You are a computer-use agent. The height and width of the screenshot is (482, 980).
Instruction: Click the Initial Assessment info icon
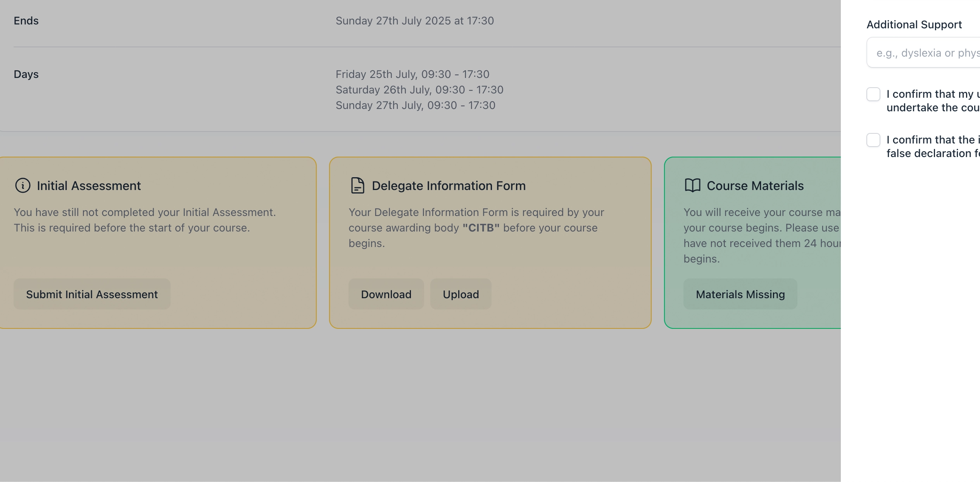pos(22,186)
